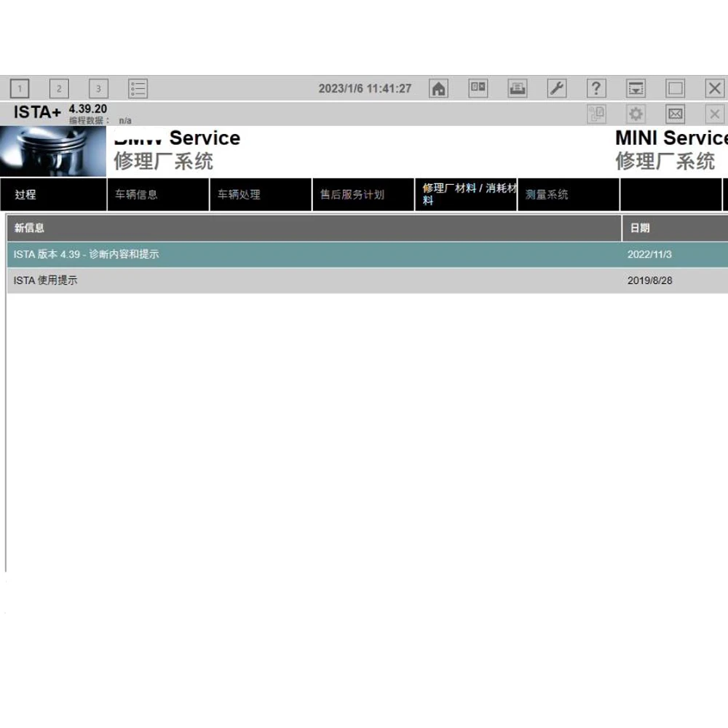Click the date 2022/11/3 cell
Screen dimensions: 728x728
click(x=649, y=254)
